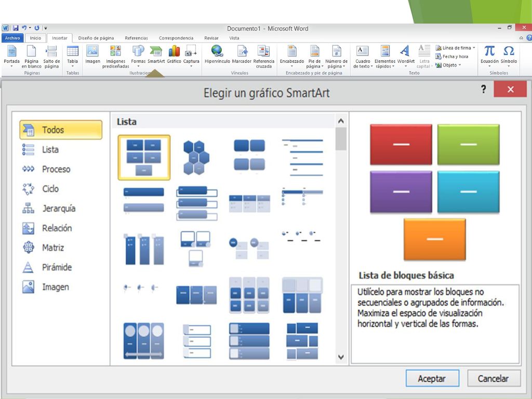
Task: Open the Archivo tab
Action: [12, 38]
